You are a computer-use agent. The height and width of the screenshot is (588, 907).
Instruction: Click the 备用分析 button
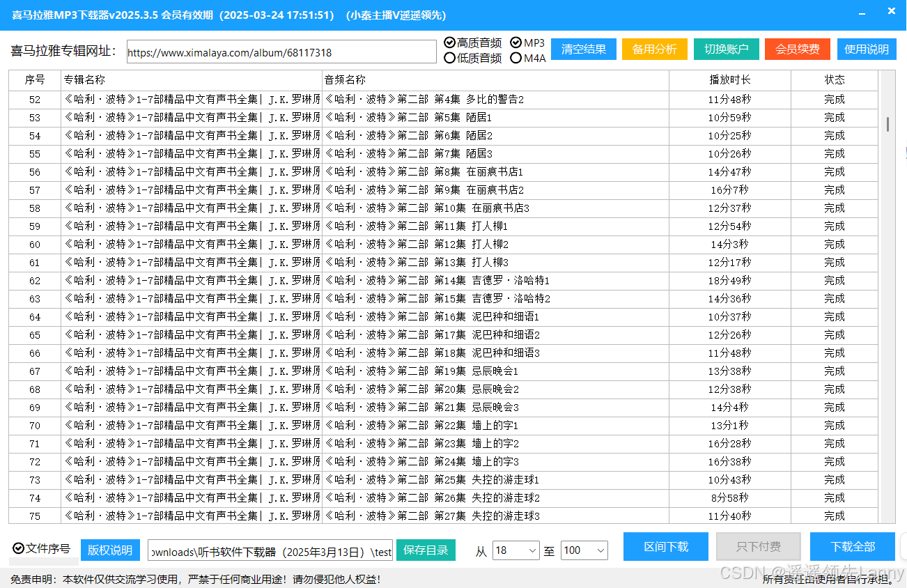(654, 49)
